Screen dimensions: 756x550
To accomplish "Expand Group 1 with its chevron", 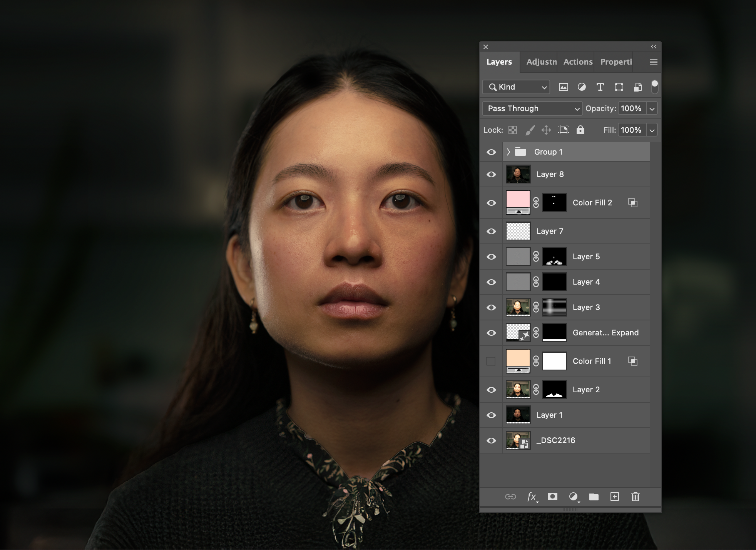I will click(x=508, y=152).
